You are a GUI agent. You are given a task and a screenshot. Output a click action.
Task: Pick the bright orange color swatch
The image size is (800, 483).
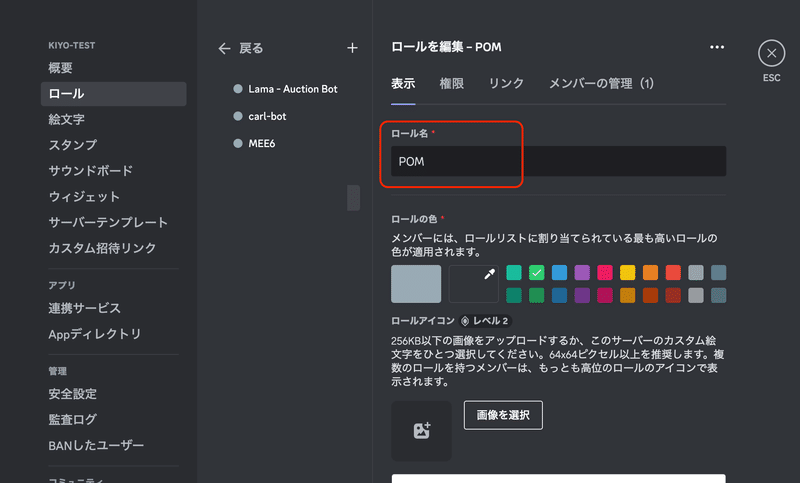651,272
